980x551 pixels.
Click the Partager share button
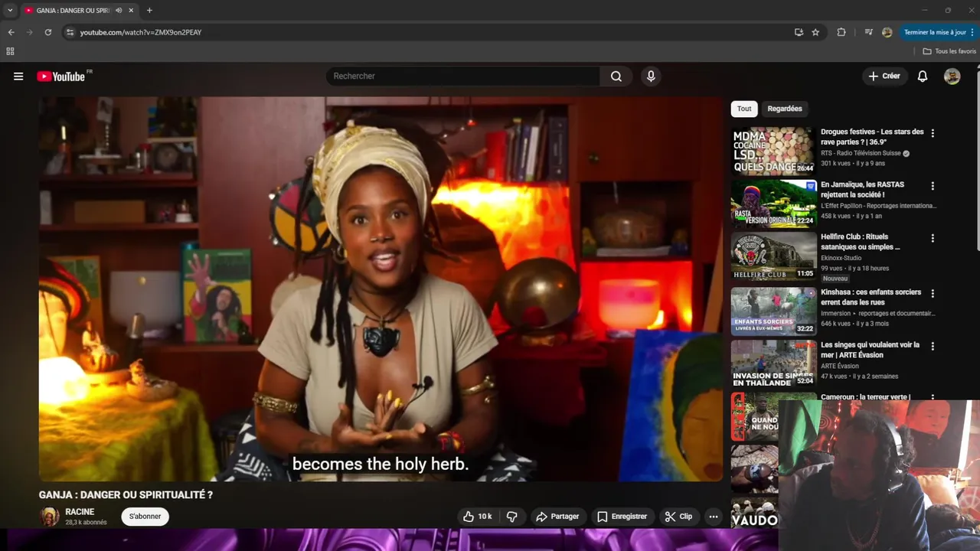point(557,517)
